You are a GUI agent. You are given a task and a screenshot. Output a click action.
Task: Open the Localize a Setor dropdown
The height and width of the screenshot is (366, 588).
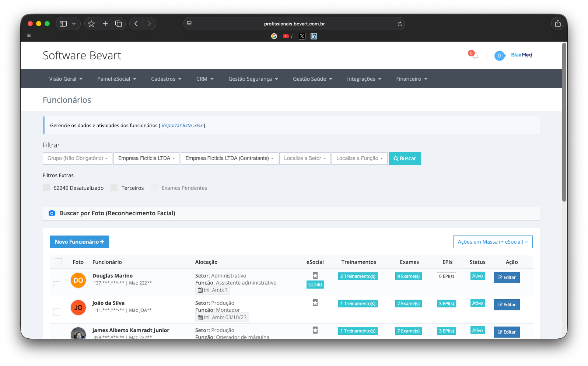[x=305, y=158]
